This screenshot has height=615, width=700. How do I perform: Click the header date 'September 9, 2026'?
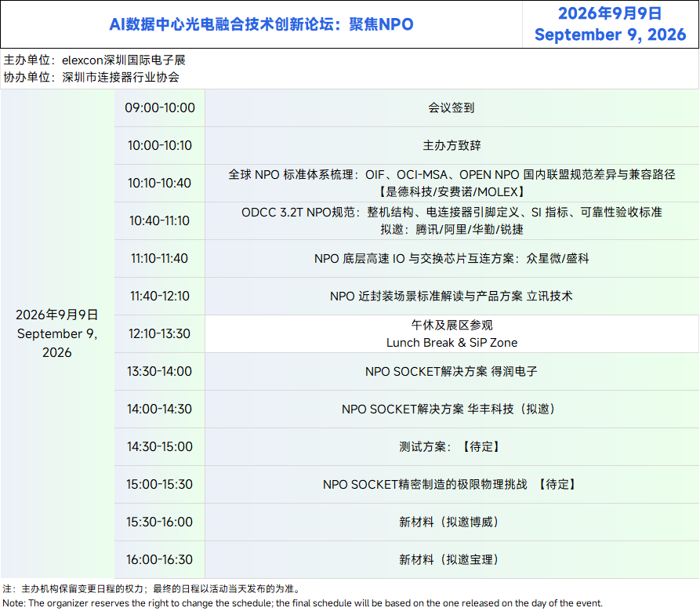(611, 35)
